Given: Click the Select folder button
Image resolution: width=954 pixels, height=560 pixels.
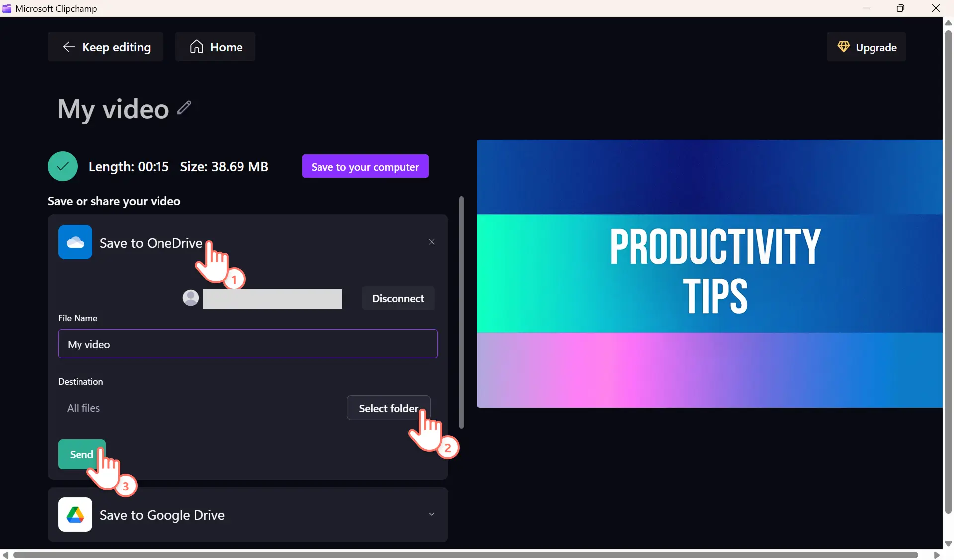Looking at the screenshot, I should (388, 407).
